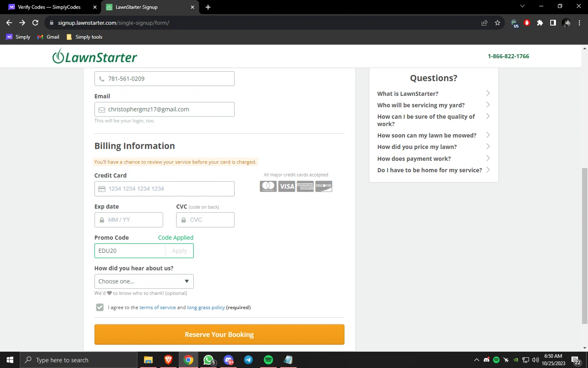
Task: Open the Chrome three-dot menu
Action: [579, 23]
